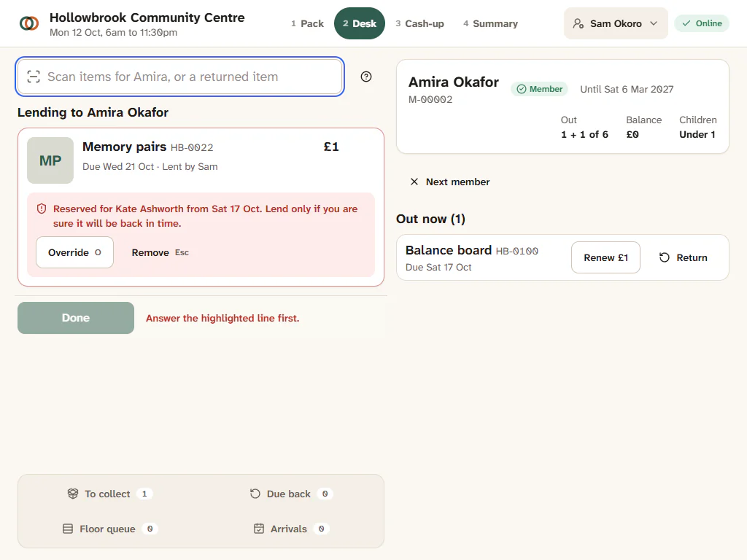Viewport: 747px width, 560px height.
Task: Click the £1 price for Memory pairs
Action: tap(331, 147)
